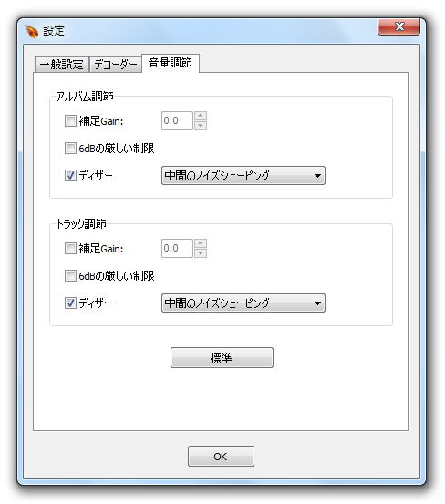Increase track 補足Gain value with up arrow
445x504 pixels.
[201, 243]
